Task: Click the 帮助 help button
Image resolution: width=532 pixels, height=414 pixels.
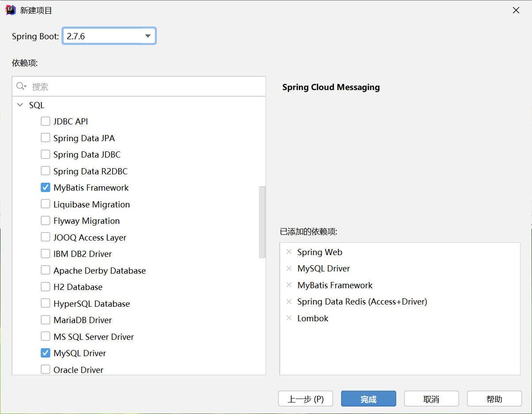Action: tap(494, 399)
